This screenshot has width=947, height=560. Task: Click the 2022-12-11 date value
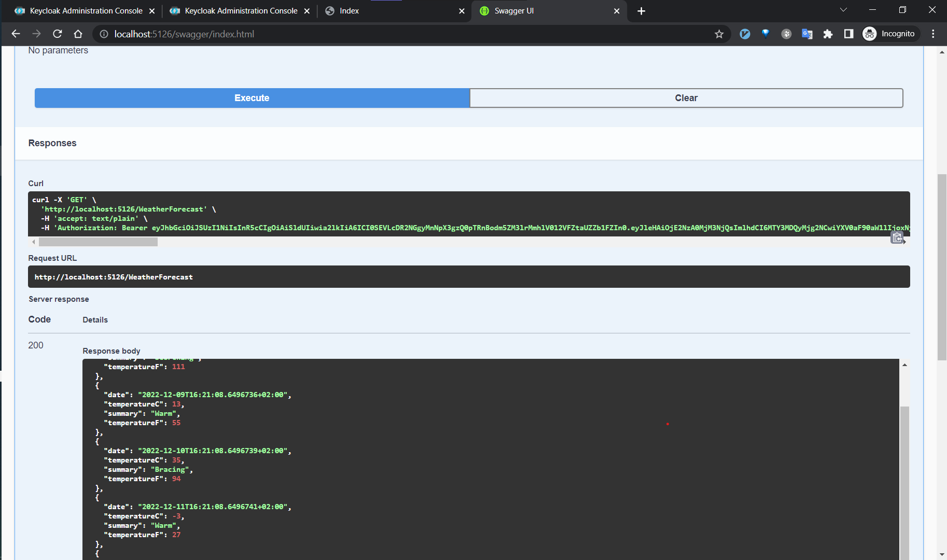[x=213, y=507]
